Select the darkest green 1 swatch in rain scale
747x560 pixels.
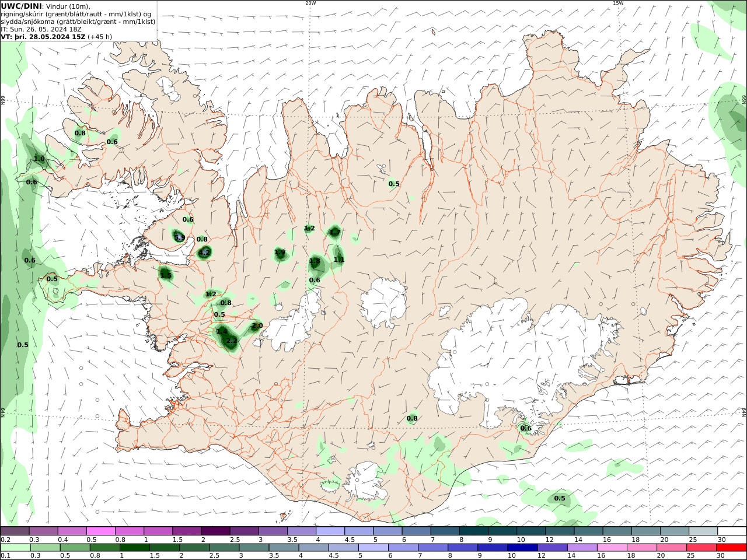point(134,547)
